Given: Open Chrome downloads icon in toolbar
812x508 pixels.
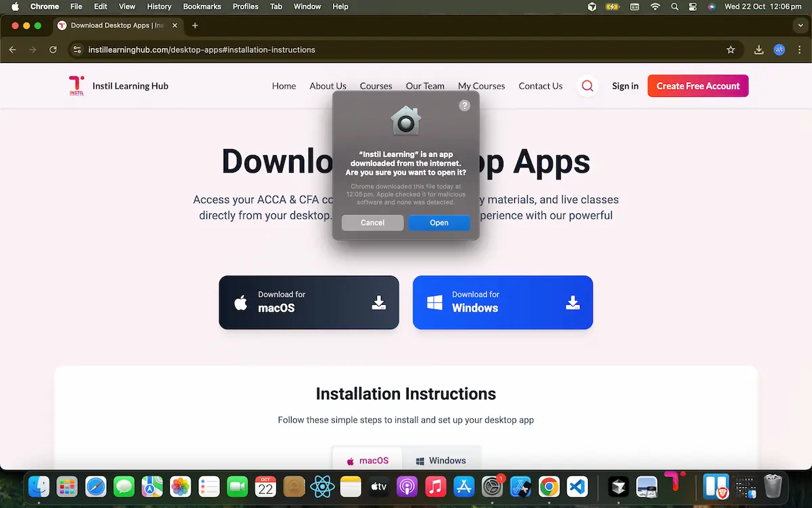Looking at the screenshot, I should tap(759, 49).
